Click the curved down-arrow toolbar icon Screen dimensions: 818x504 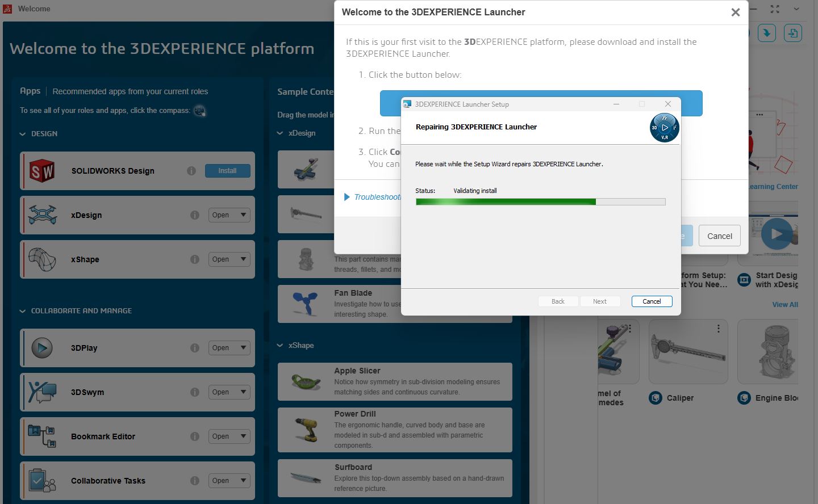coord(767,33)
